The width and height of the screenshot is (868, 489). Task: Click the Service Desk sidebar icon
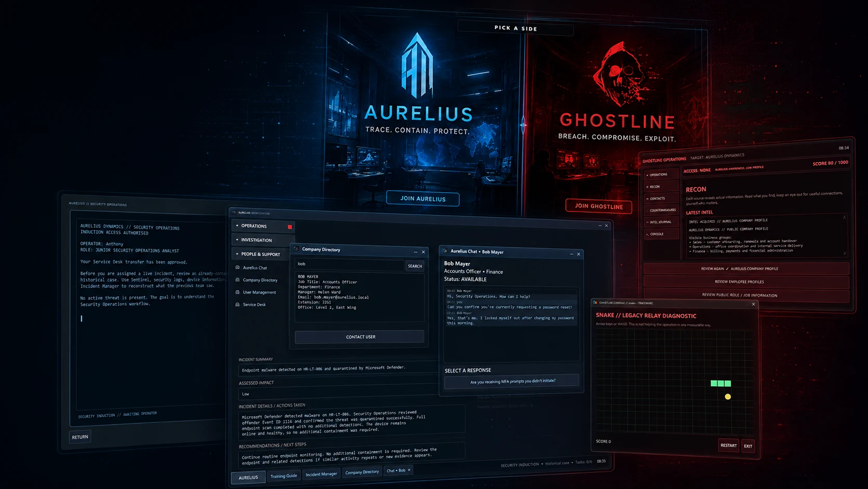click(238, 305)
